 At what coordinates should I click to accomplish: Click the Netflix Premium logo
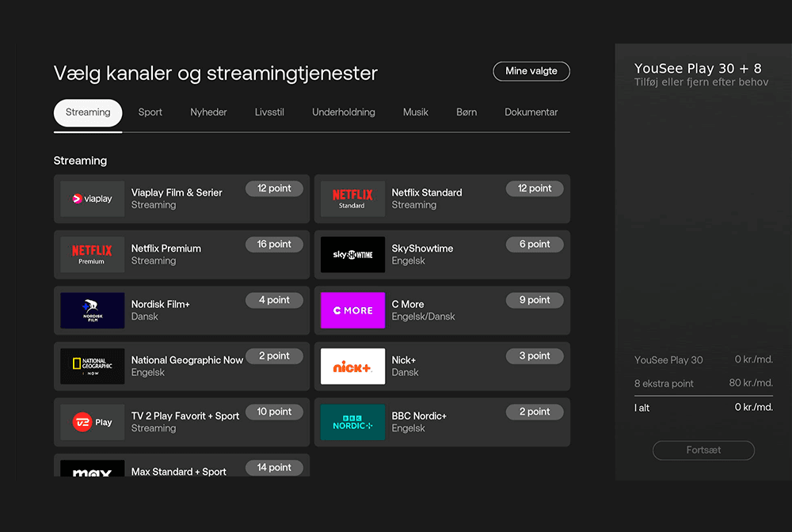click(x=93, y=255)
